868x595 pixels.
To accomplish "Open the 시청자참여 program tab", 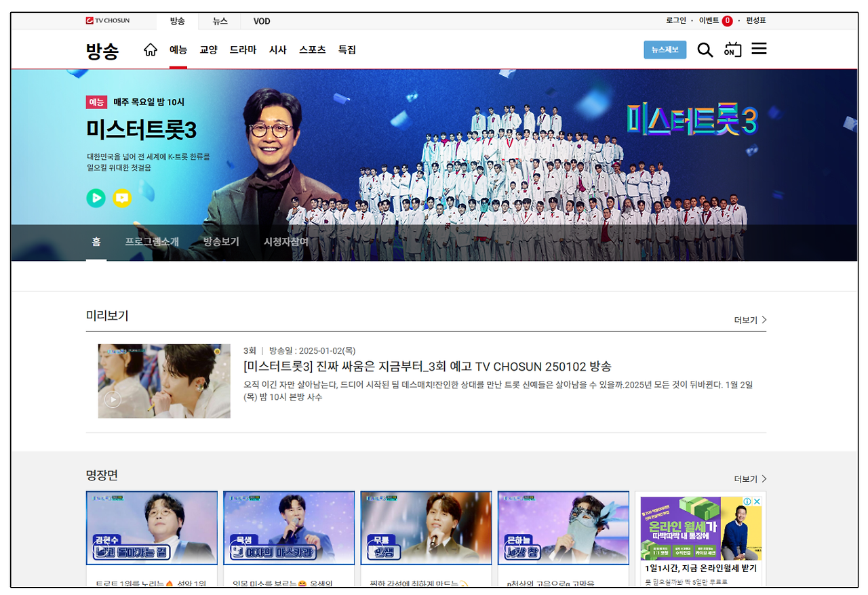I will 286,242.
